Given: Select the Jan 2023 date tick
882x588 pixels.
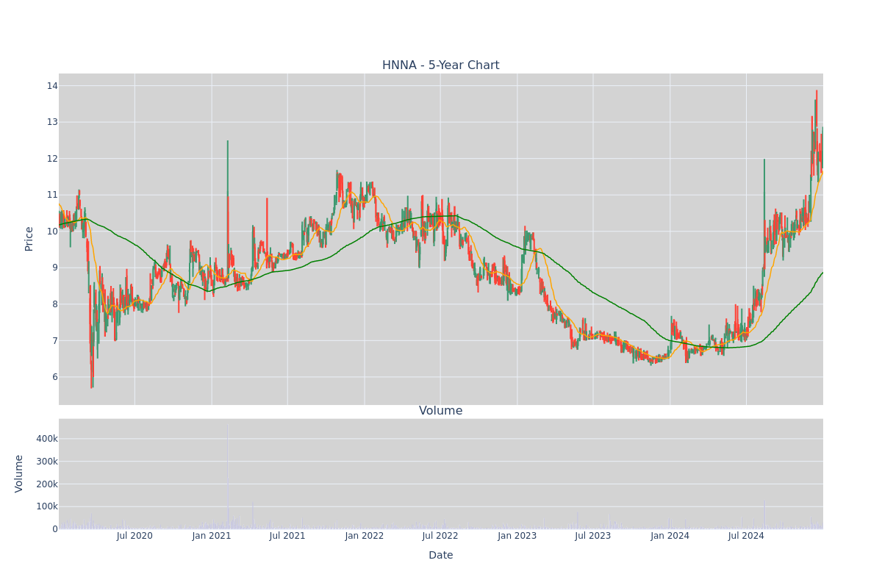Looking at the screenshot, I should pos(517,536).
